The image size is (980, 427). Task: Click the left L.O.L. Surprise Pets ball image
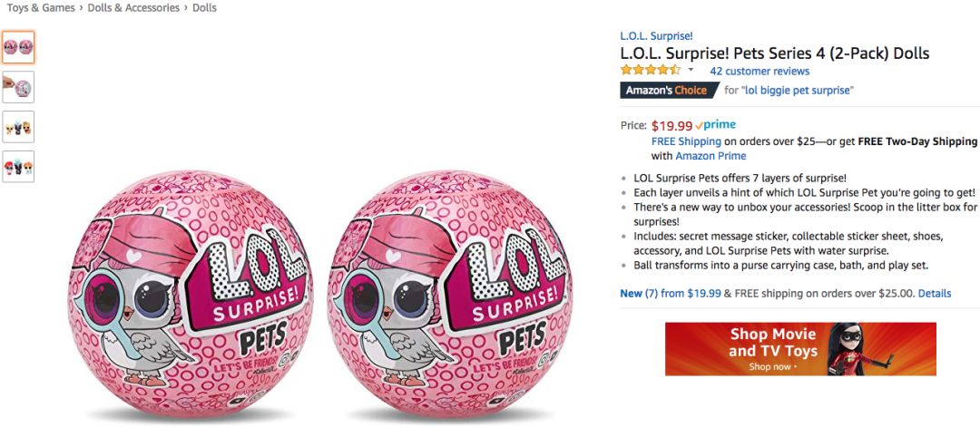pos(190,294)
